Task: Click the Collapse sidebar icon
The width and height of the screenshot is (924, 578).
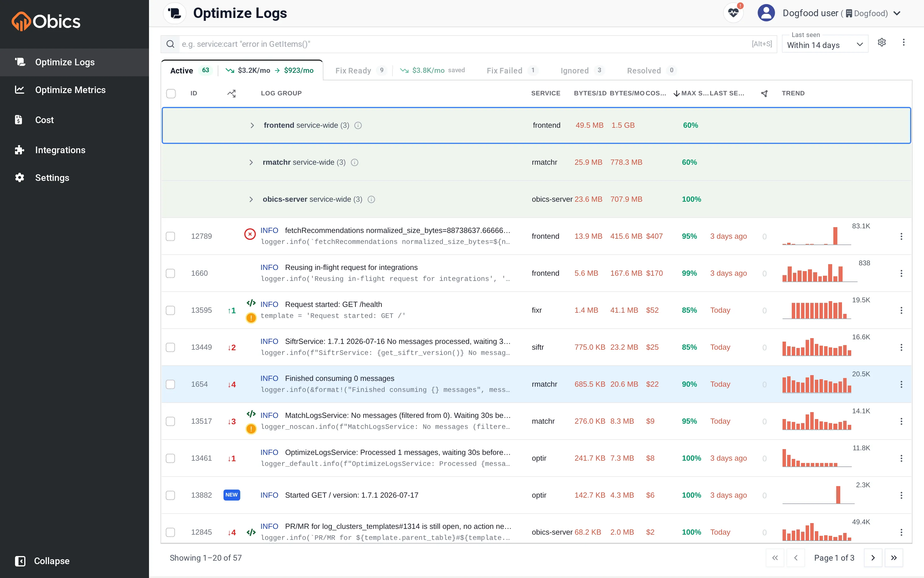Action: [20, 561]
